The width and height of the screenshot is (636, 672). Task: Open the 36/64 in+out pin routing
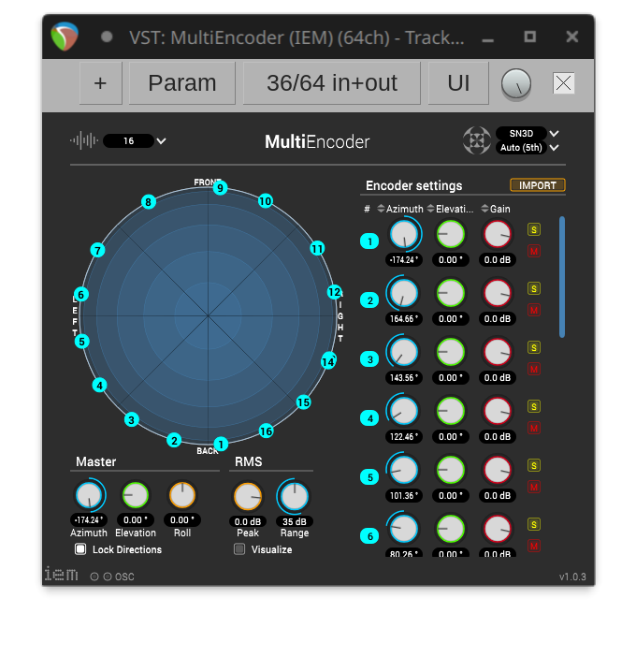(x=332, y=82)
